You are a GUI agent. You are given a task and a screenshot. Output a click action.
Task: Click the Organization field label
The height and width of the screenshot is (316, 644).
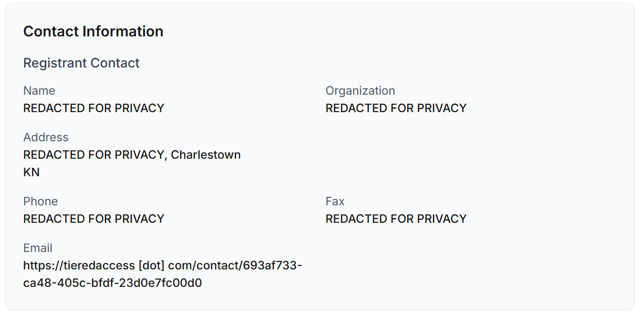(360, 91)
